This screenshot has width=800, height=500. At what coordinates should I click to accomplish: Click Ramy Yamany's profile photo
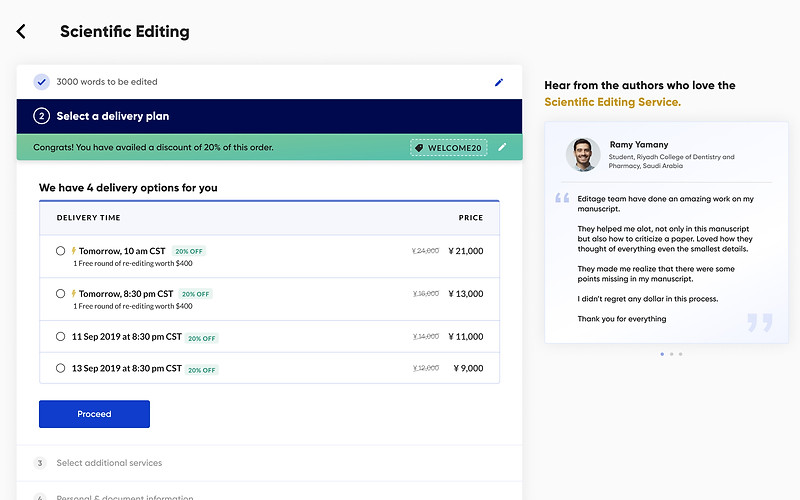tap(583, 154)
